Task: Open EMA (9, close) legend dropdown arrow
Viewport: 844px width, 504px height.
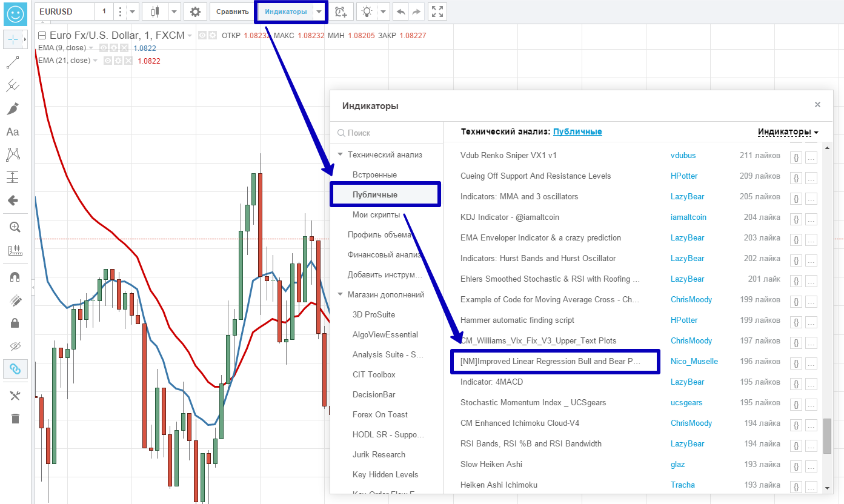Action: coord(91,48)
